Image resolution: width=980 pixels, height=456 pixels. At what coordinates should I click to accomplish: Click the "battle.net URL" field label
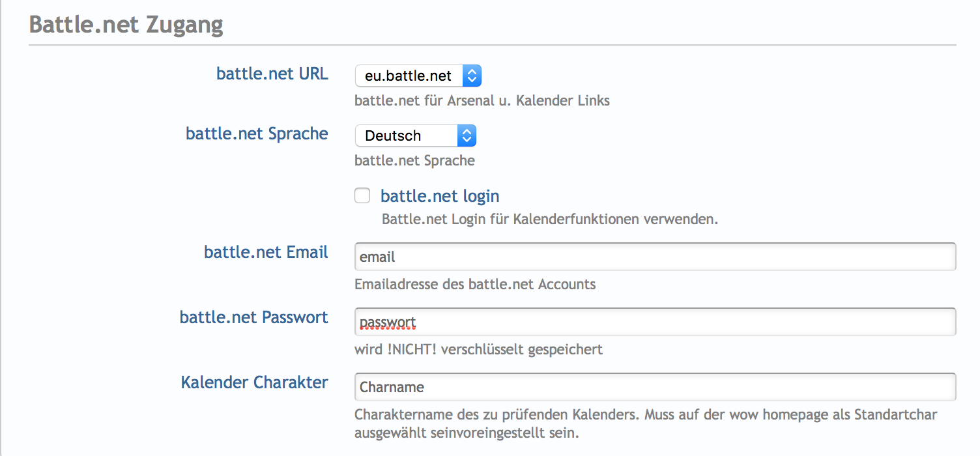(272, 74)
